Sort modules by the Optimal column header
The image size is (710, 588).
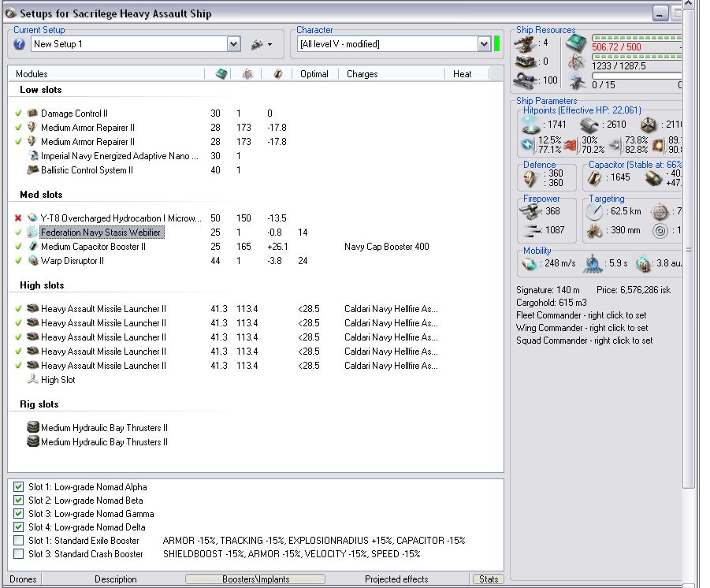(x=314, y=74)
